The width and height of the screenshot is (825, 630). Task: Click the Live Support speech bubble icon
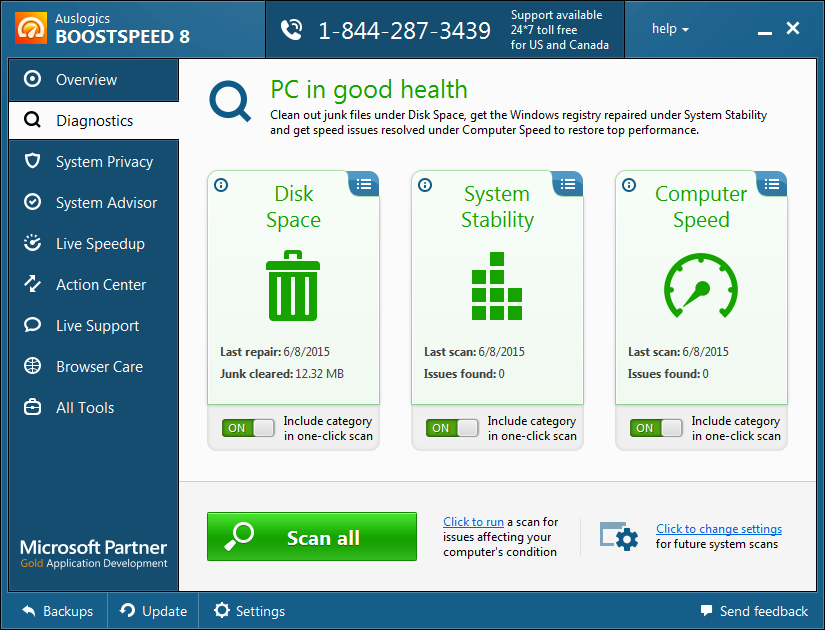coord(32,325)
